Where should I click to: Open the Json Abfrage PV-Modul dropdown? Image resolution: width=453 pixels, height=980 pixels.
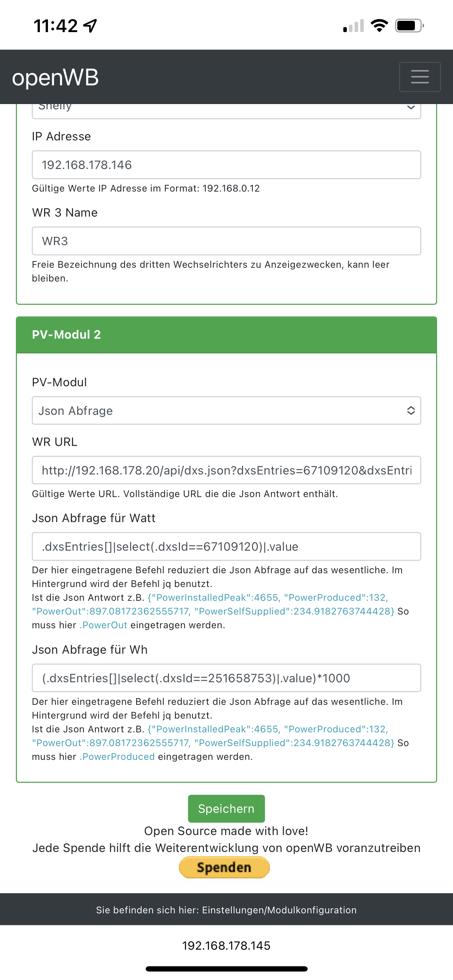pos(226,411)
